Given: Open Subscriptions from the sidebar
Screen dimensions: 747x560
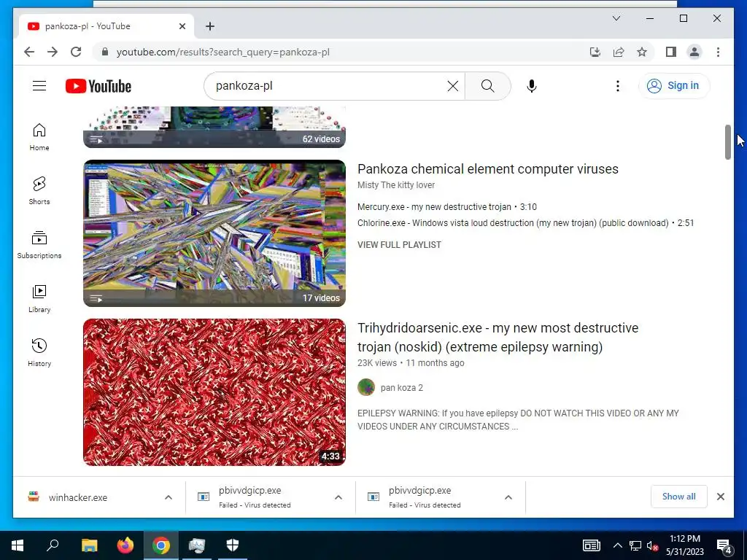Looking at the screenshot, I should pyautogui.click(x=39, y=245).
